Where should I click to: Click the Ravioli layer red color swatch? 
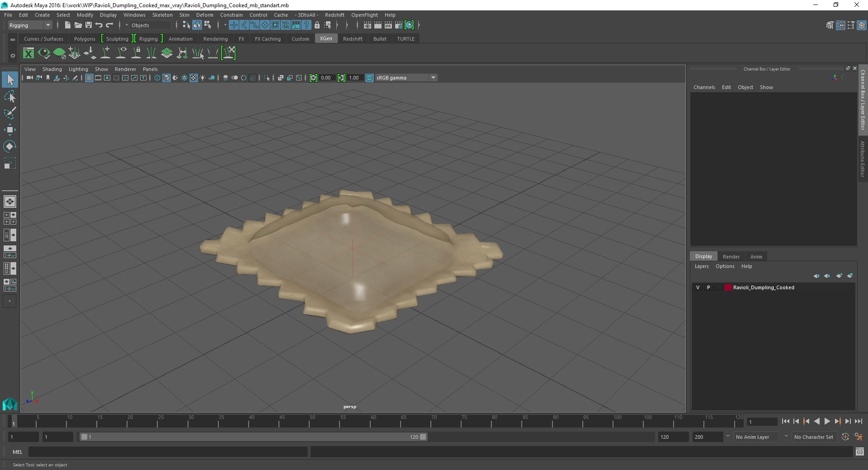point(728,287)
